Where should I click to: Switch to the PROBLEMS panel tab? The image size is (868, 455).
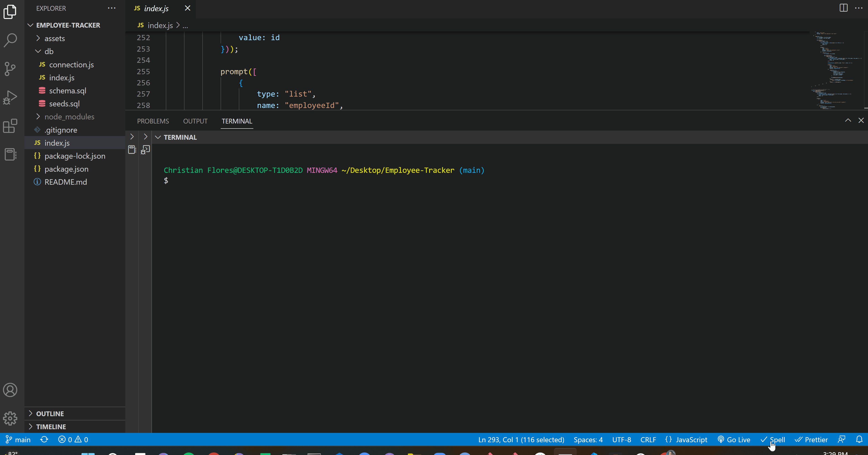click(153, 121)
